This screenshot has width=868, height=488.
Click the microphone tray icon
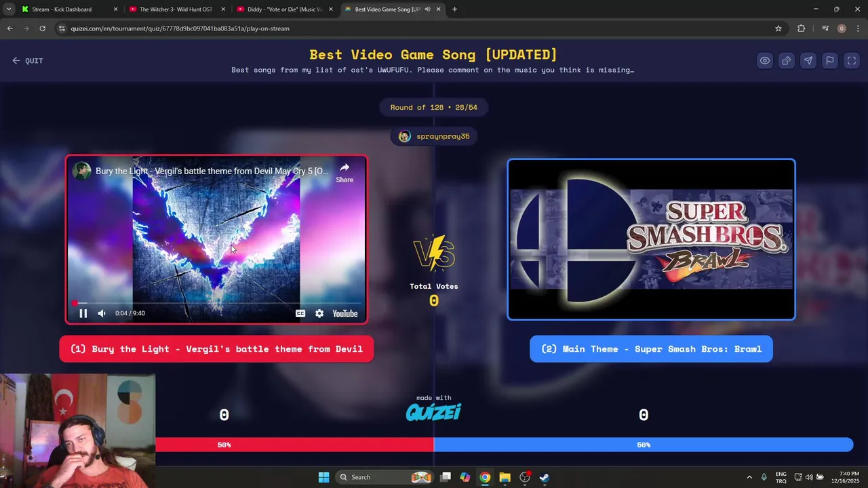[764, 477]
